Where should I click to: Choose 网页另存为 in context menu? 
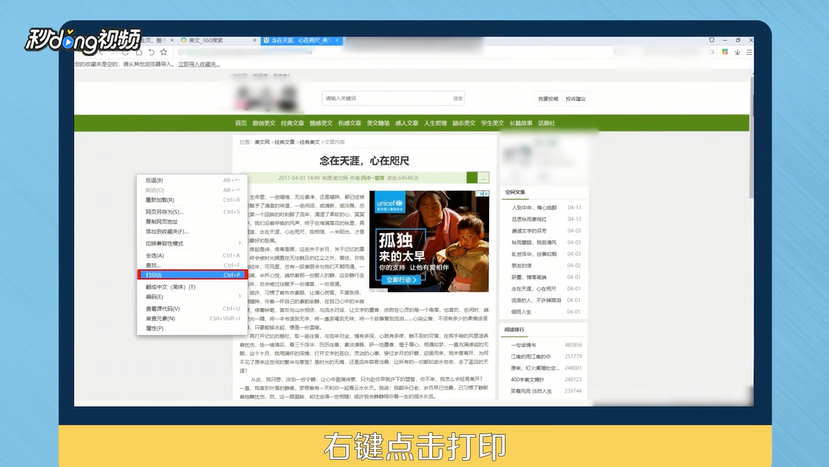pos(192,212)
